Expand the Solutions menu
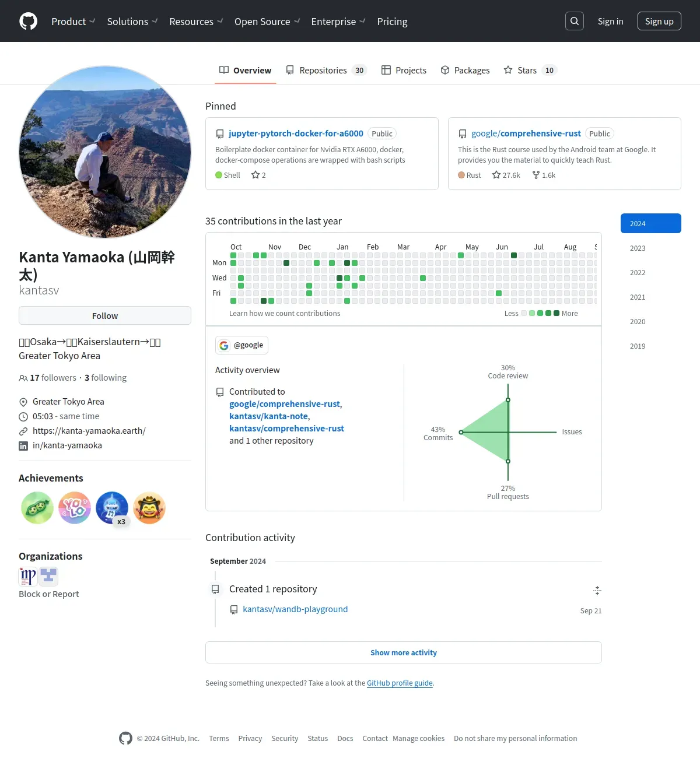This screenshot has height=769, width=700. (x=132, y=21)
